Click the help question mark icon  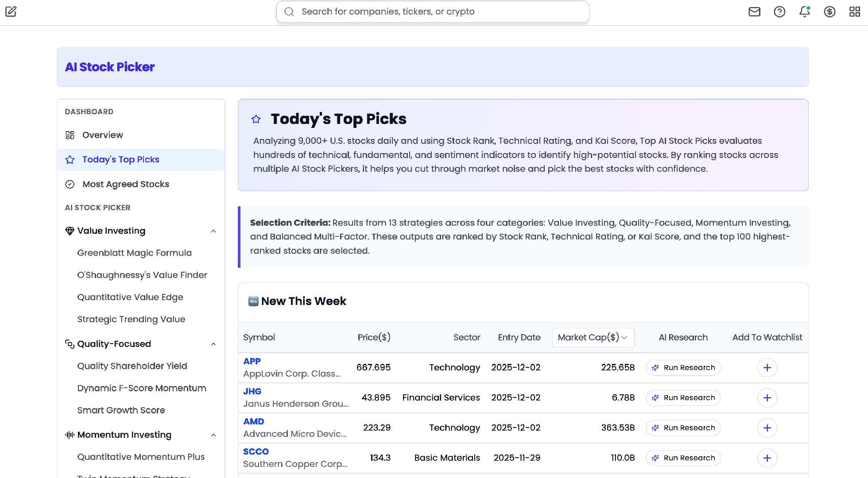[780, 12]
